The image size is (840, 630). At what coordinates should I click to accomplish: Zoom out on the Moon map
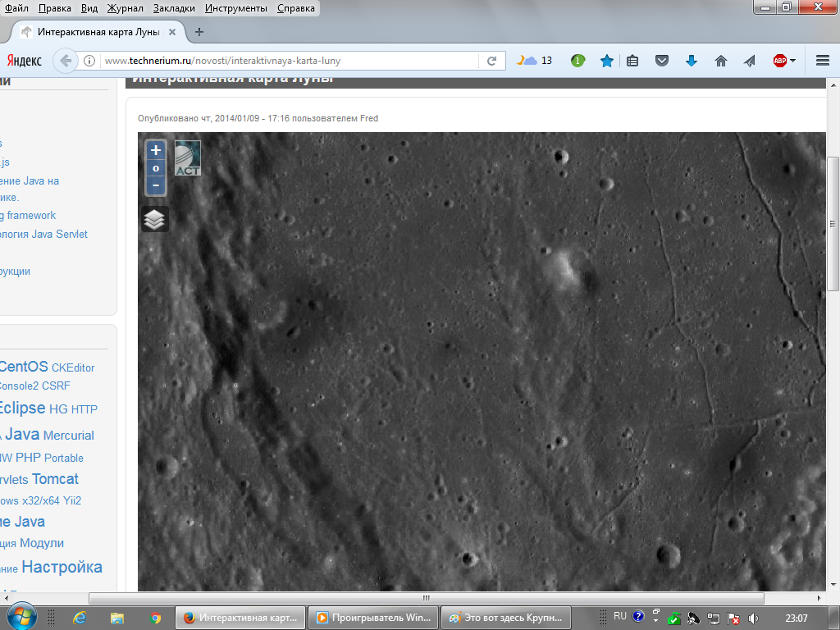pos(156,185)
